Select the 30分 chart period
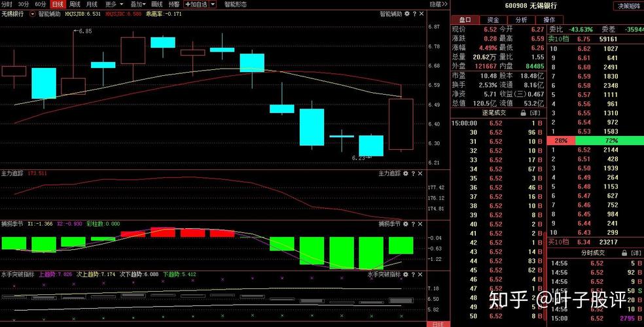644x327 pixels. [x=24, y=4]
